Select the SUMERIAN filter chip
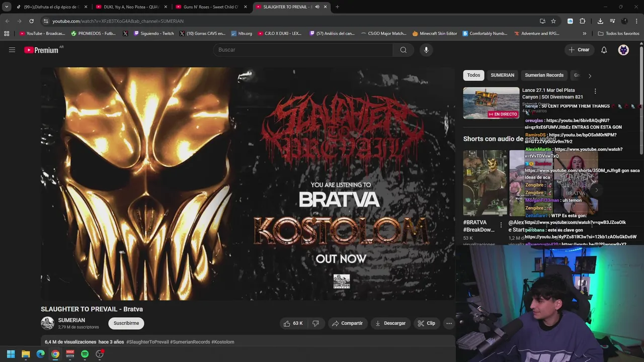The width and height of the screenshot is (644, 362). (502, 75)
